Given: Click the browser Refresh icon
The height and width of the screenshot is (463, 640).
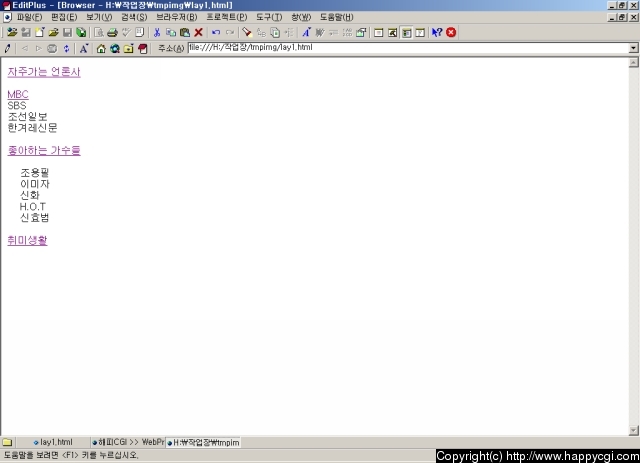Looking at the screenshot, I should [x=66, y=49].
